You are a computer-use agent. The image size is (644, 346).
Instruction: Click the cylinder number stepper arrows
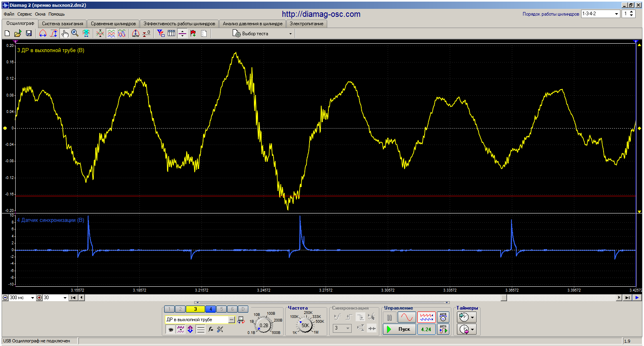(x=632, y=14)
